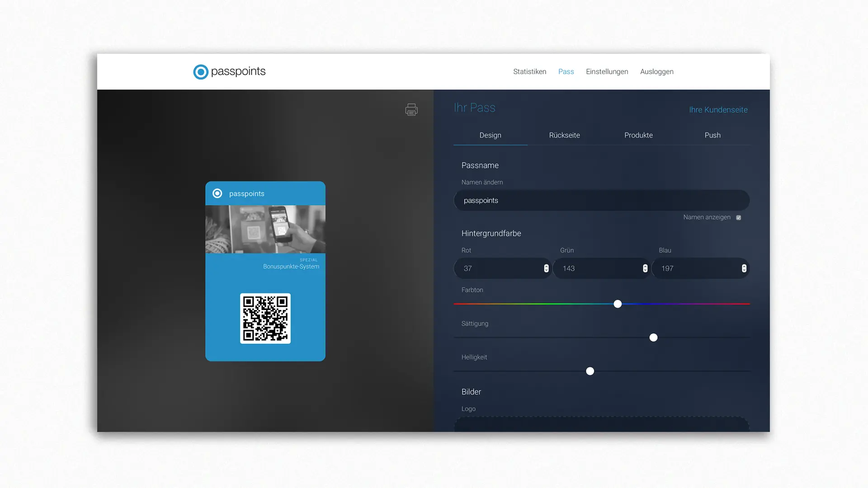Click the passpoints name on the pass card
The image size is (868, 488).
(x=246, y=193)
